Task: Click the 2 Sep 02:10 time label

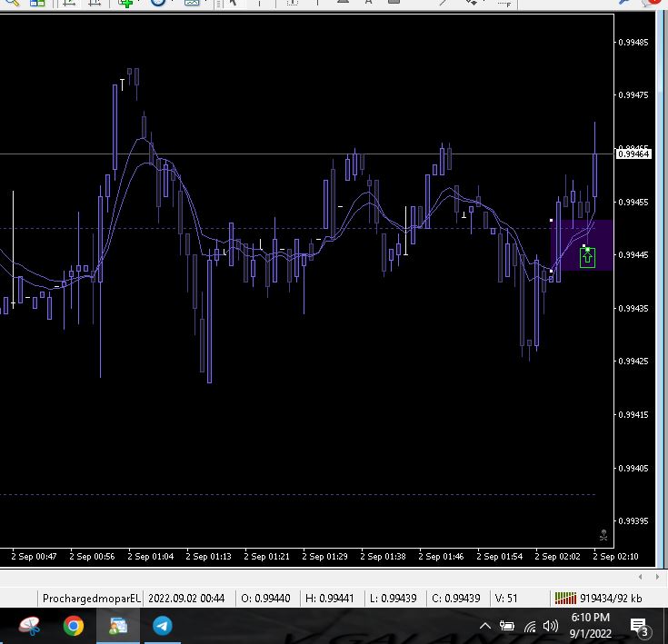Action: click(x=615, y=556)
